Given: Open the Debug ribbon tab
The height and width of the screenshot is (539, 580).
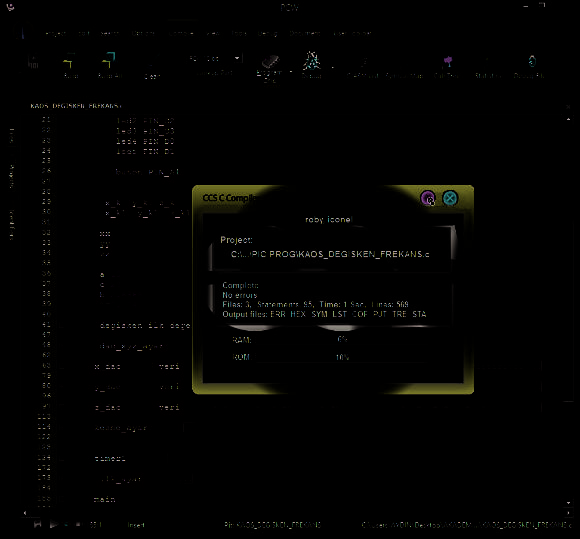Looking at the screenshot, I should [x=267, y=34].
